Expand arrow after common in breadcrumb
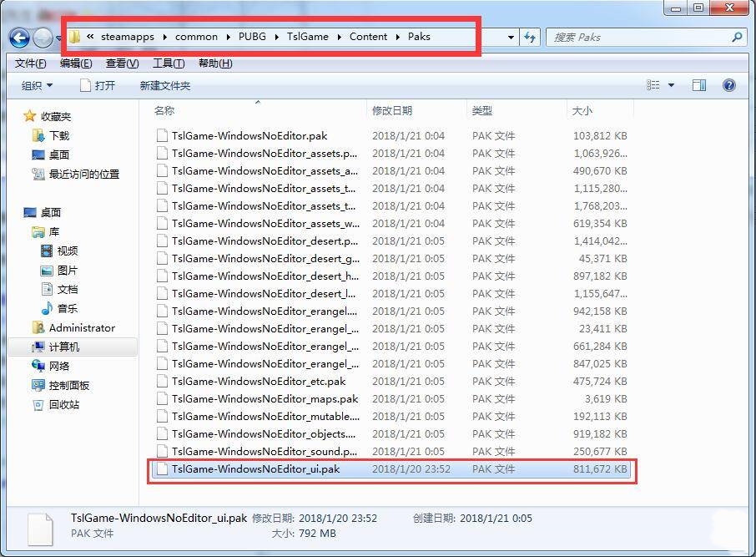 pos(228,37)
